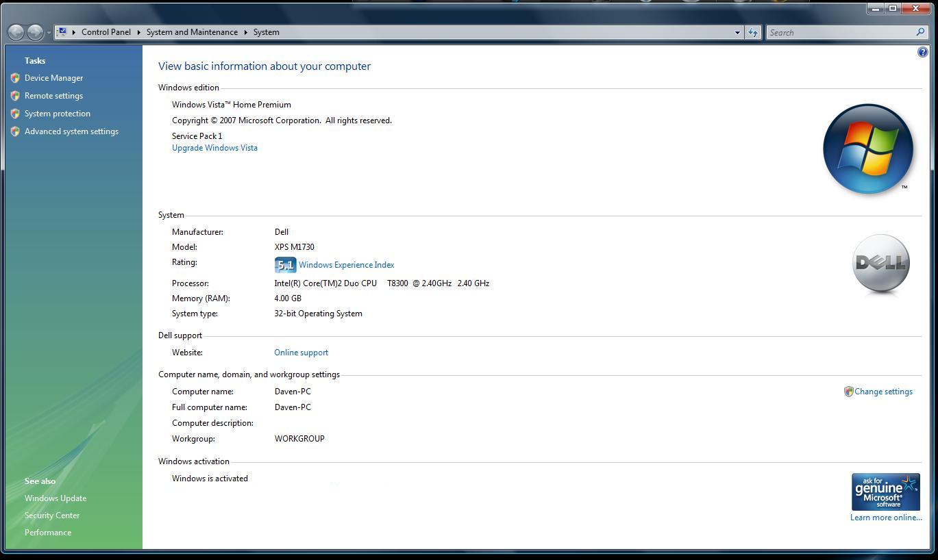This screenshot has width=938, height=560.
Task: Click Change settings for computer name
Action: [x=883, y=392]
